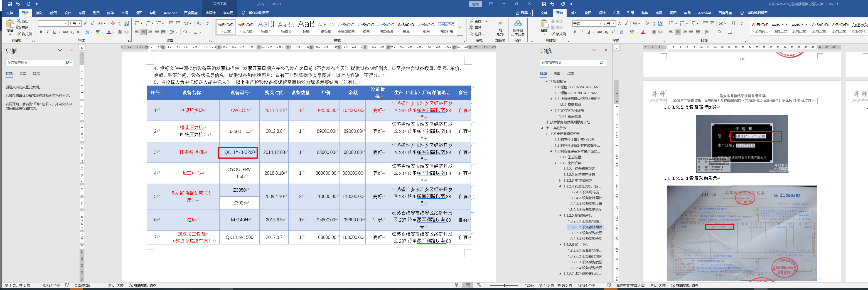The height and width of the screenshot is (290, 868).
Task: Switch to 页面 tab in left navigation pane
Action: tap(23, 73)
